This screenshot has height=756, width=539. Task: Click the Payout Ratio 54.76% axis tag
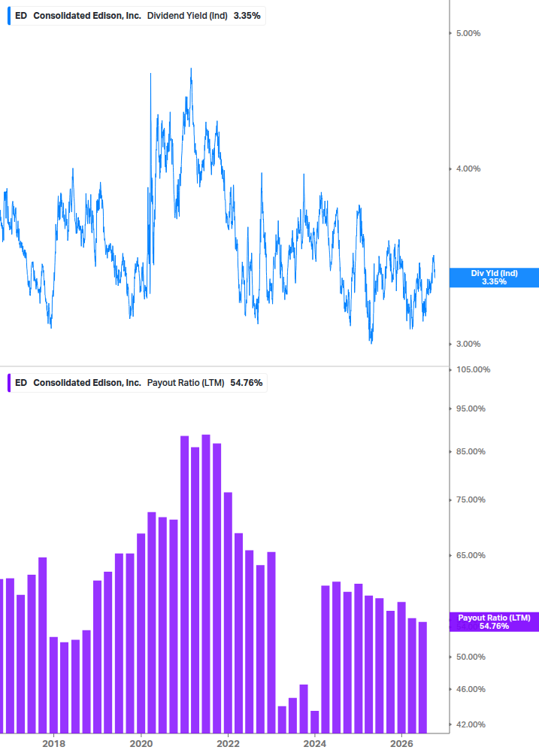tap(494, 622)
